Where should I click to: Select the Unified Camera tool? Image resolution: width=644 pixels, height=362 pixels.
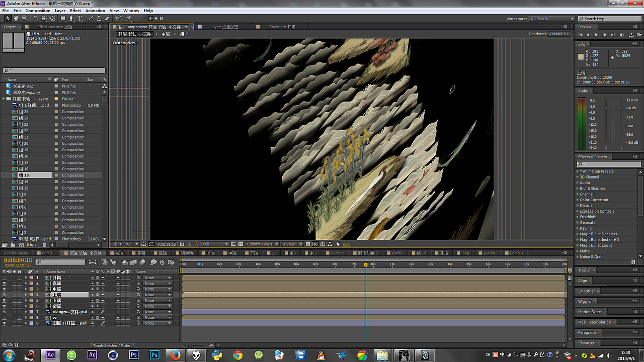(44, 18)
